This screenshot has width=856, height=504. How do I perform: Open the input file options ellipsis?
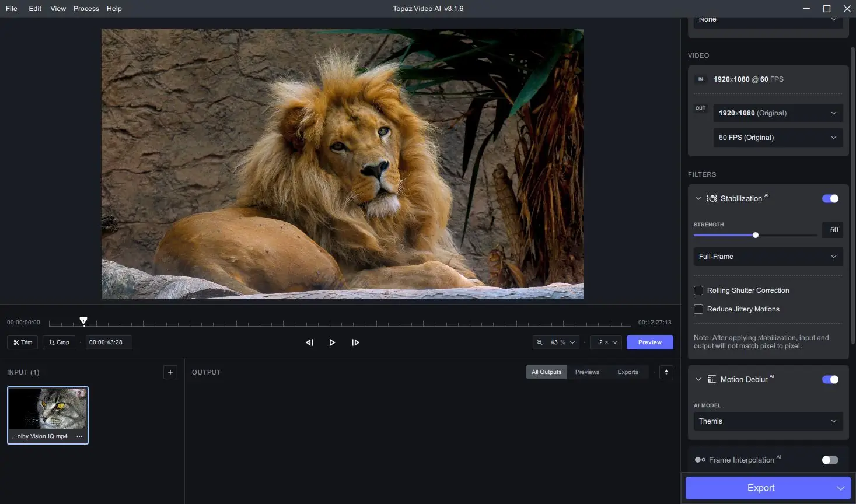pyautogui.click(x=79, y=436)
